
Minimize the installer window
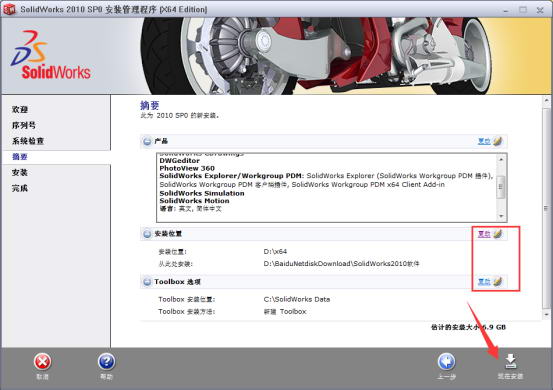pyautogui.click(x=506, y=10)
